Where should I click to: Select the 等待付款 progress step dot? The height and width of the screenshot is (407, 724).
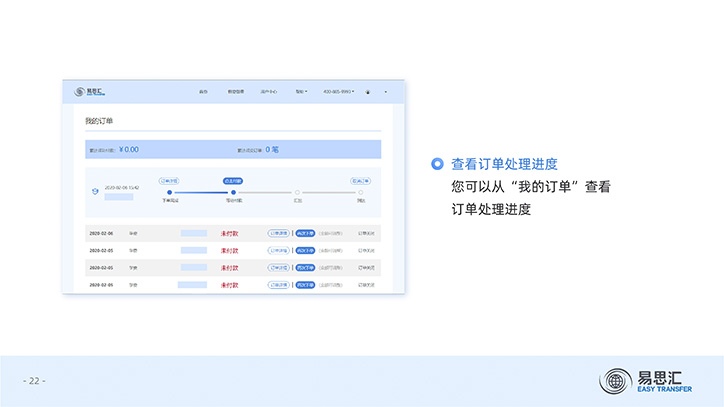click(x=233, y=192)
